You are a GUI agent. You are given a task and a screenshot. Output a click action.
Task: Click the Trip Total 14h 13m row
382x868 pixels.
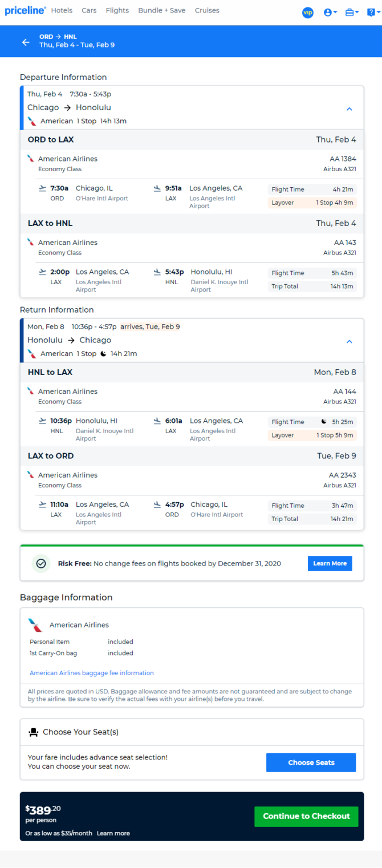pyautogui.click(x=312, y=286)
